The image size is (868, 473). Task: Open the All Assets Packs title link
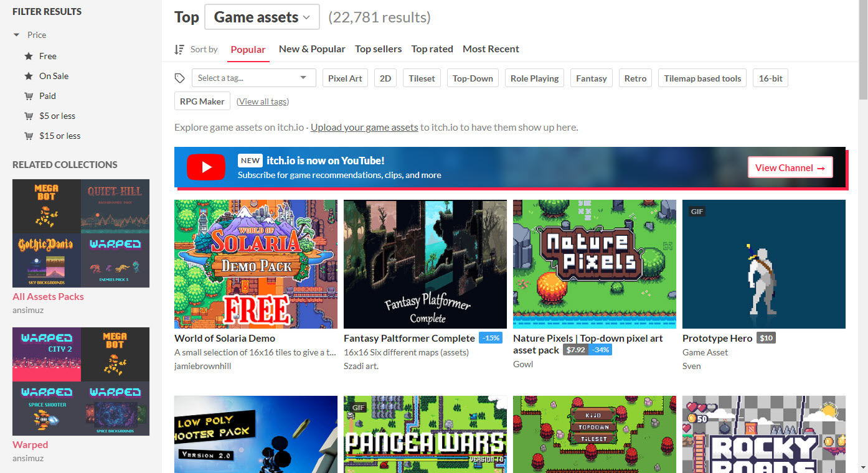click(x=48, y=297)
